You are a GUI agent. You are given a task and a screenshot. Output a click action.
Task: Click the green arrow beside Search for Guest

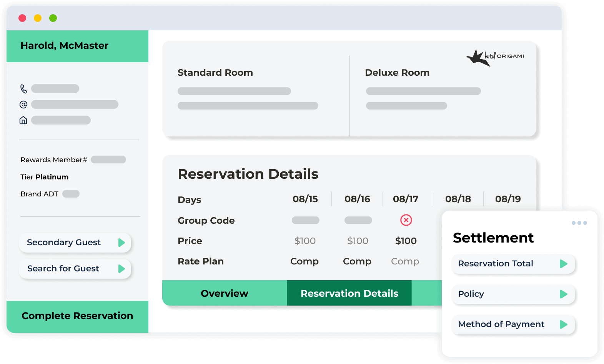point(121,269)
